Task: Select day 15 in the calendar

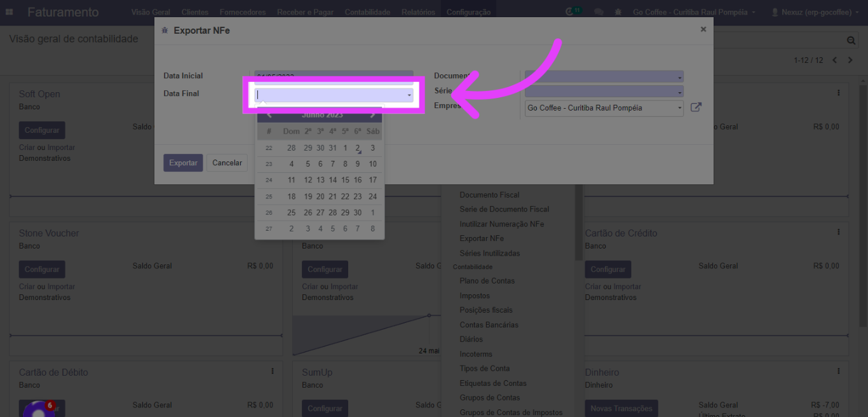Action: coord(345,181)
